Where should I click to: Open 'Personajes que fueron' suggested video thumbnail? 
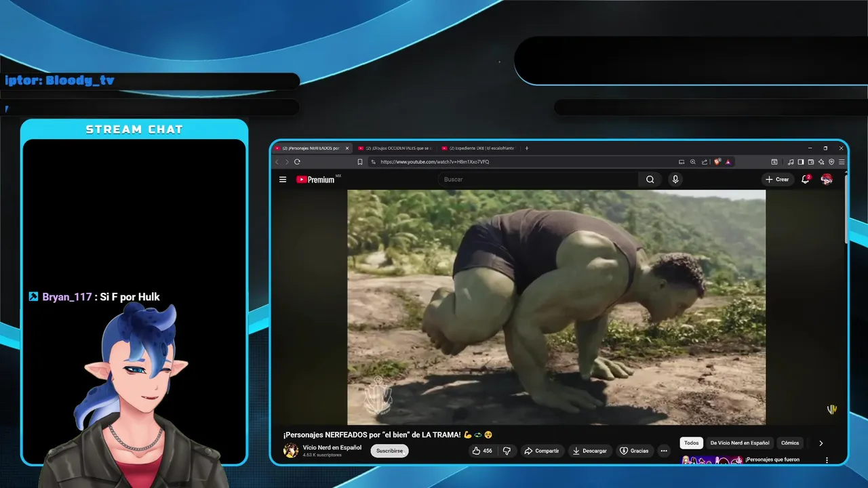pos(712,461)
